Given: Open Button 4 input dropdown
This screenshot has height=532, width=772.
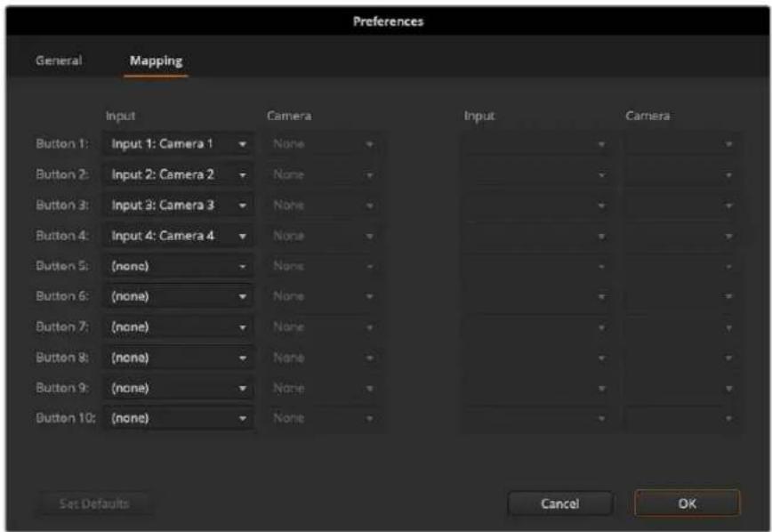Looking at the screenshot, I should pyautogui.click(x=178, y=236).
